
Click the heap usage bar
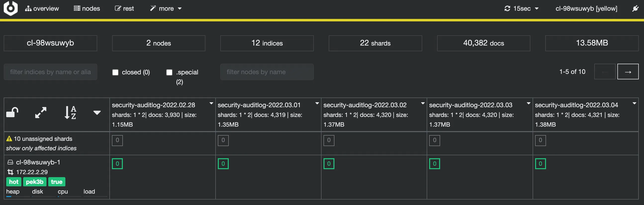18,196
